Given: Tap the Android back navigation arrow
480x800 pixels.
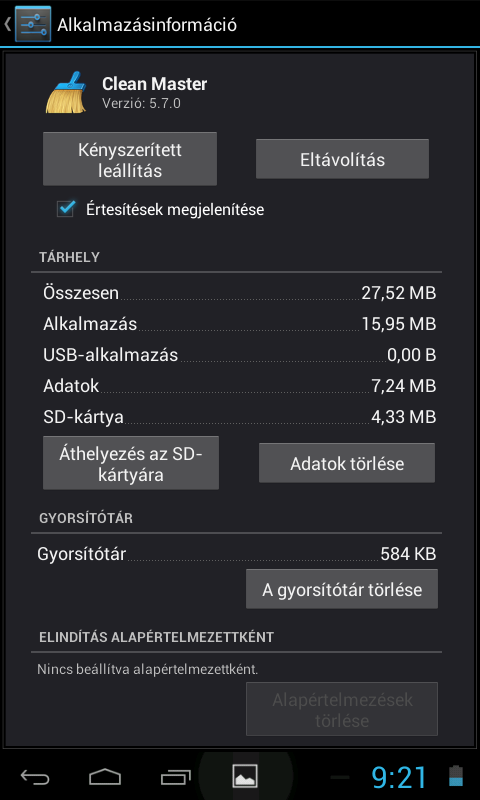Looking at the screenshot, I should [x=35, y=777].
